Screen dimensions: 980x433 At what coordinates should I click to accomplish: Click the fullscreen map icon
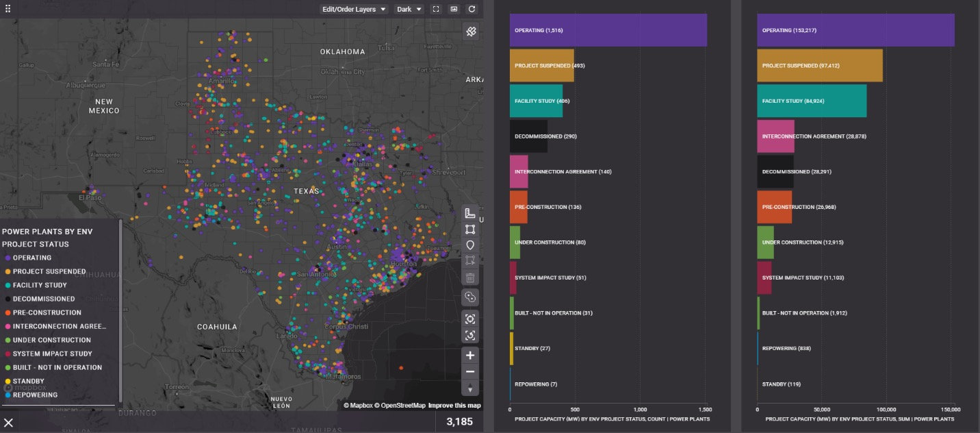click(436, 10)
